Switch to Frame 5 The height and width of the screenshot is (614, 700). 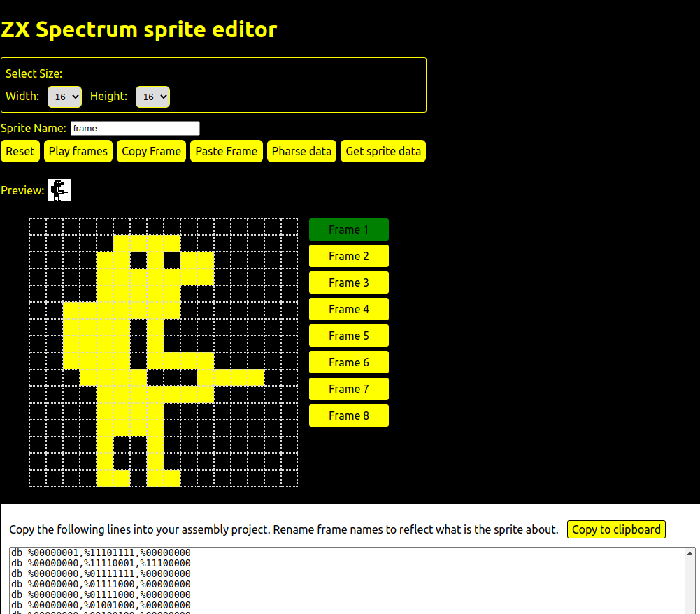(x=349, y=336)
